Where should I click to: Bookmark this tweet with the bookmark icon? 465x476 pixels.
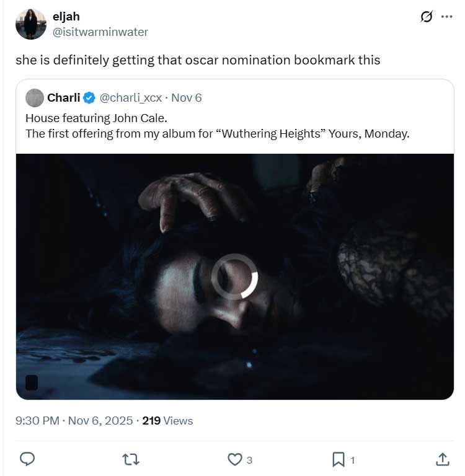(x=339, y=459)
